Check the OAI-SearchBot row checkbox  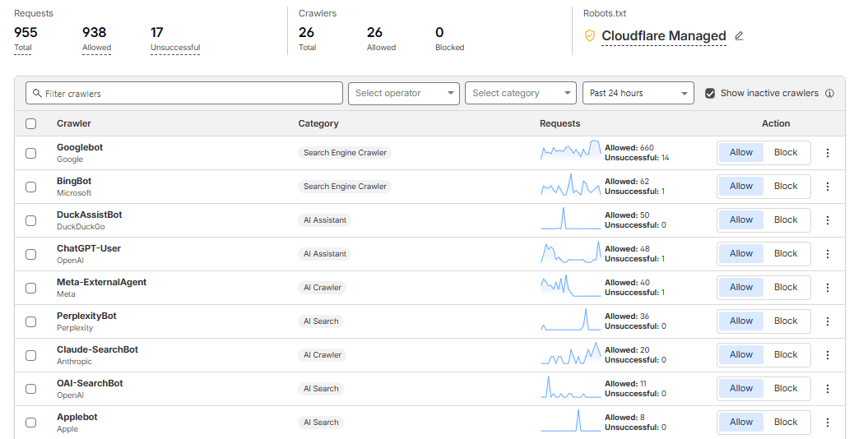[x=31, y=389]
